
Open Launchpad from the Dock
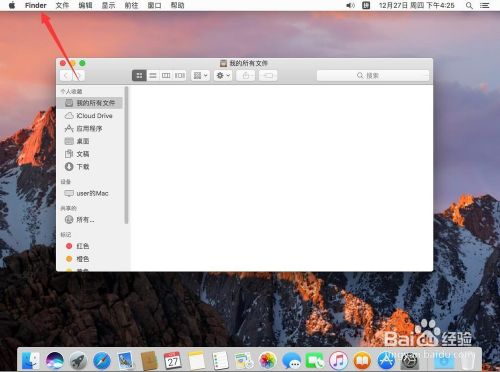[x=78, y=361]
